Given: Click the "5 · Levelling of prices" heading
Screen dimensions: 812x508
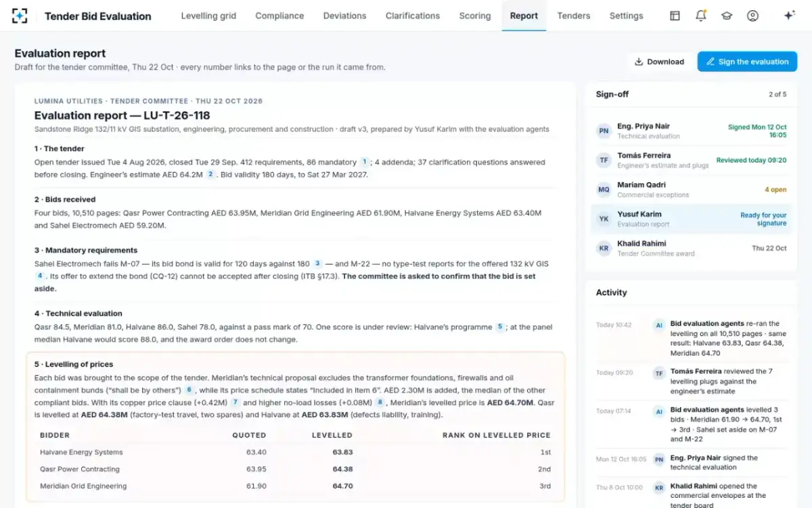Looking at the screenshot, I should coord(74,364).
